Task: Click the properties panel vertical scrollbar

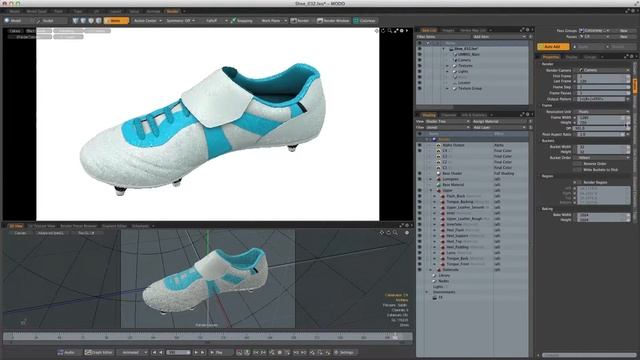Action: click(635, 141)
